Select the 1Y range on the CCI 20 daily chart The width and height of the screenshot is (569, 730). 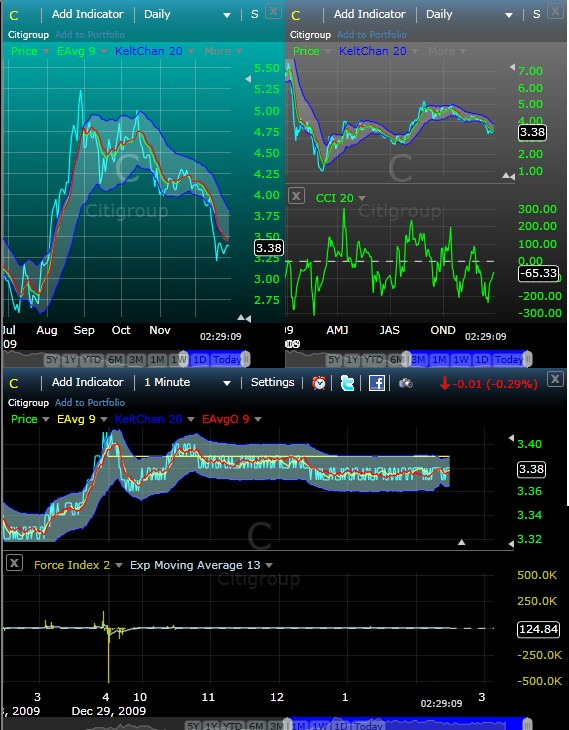coord(352,359)
